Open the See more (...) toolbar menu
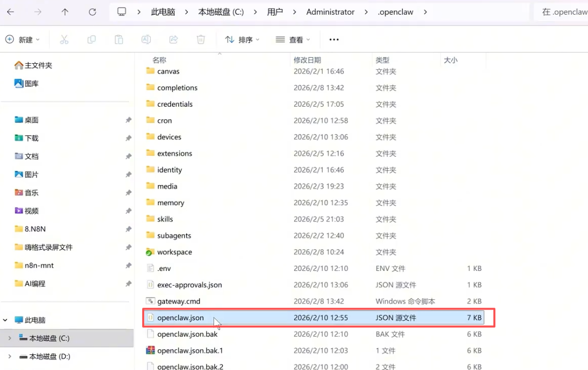Viewport: 588px width, 370px height. click(334, 39)
